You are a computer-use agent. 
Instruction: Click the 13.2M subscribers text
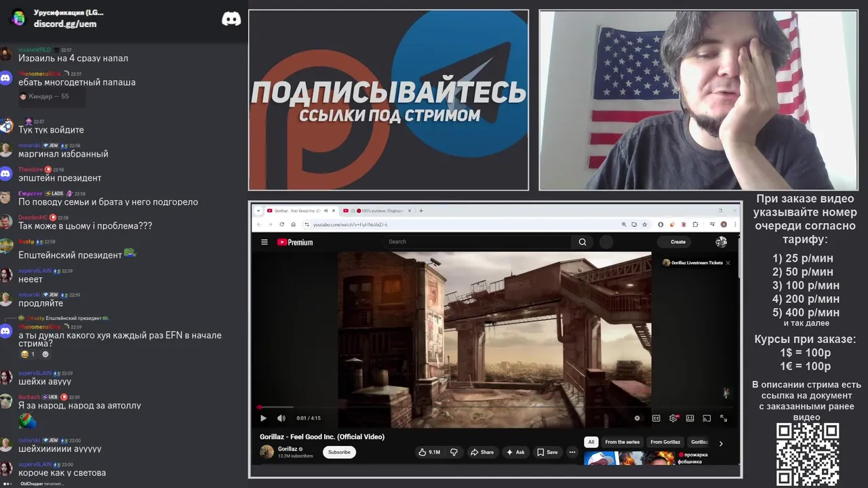click(296, 456)
